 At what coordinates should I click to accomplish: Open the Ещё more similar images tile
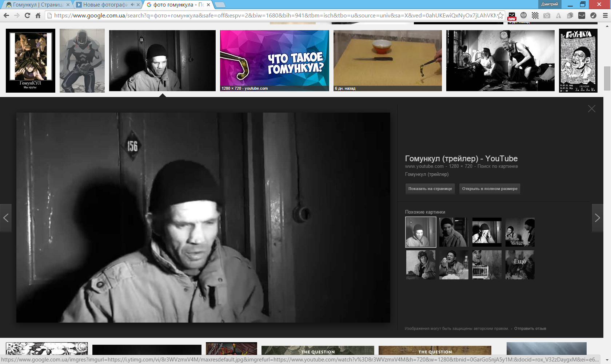coord(520,264)
